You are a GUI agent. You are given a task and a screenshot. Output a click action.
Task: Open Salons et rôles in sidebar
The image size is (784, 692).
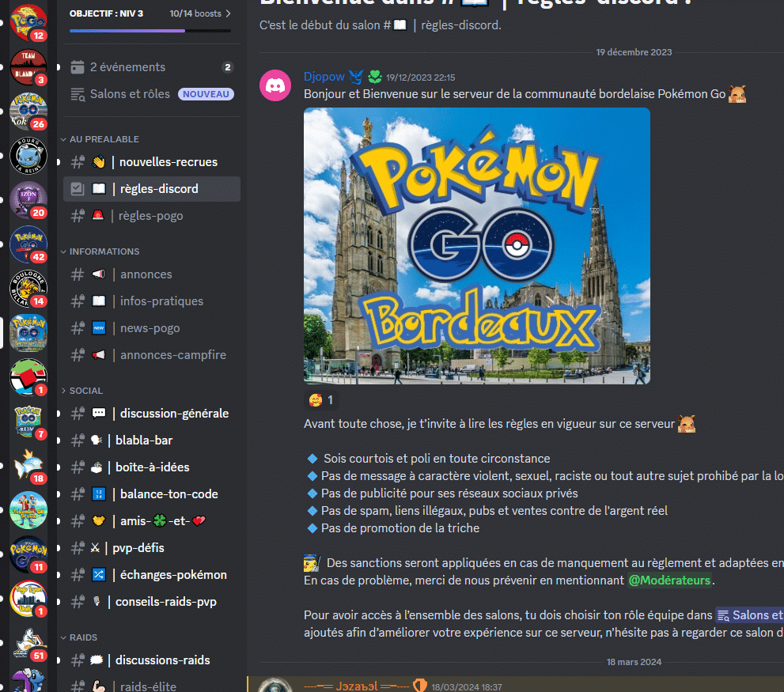152,94
